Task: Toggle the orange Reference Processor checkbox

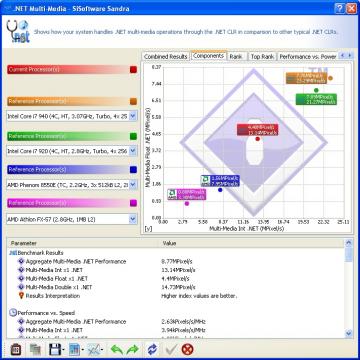Action: [x=133, y=101]
